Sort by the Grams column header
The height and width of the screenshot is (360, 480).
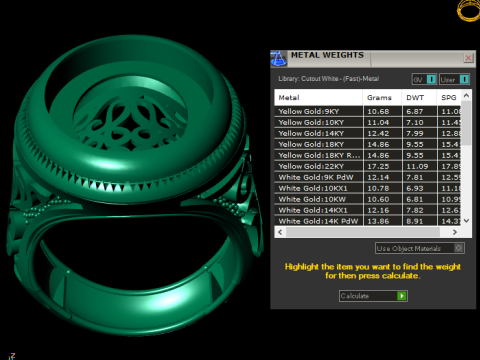click(382, 98)
